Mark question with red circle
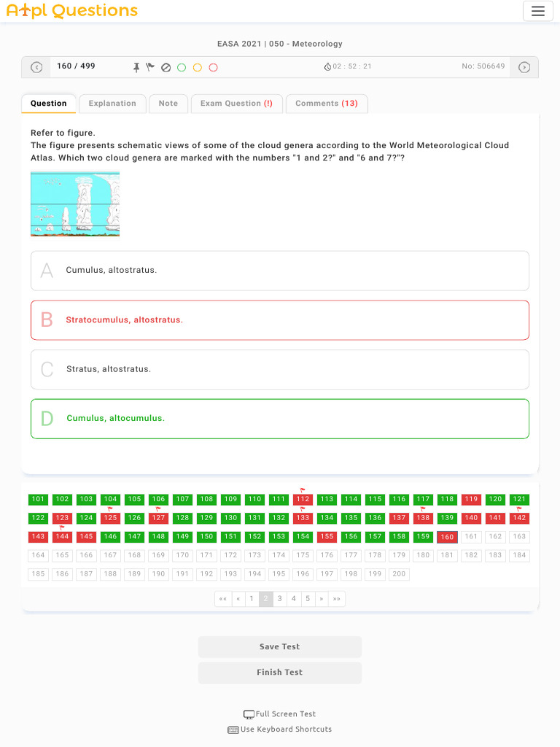 (x=214, y=67)
